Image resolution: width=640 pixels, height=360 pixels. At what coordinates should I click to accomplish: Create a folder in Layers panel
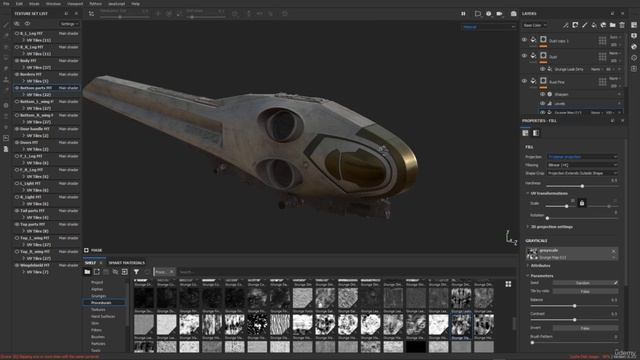tap(613, 25)
